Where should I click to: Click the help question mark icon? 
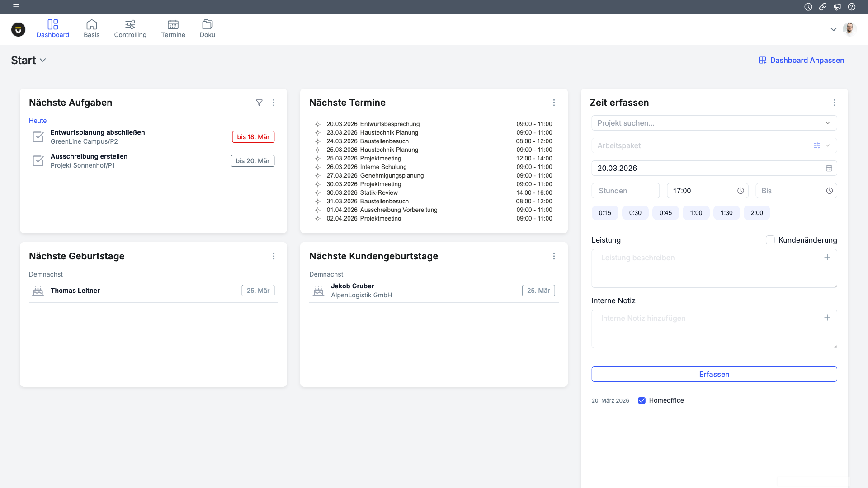[x=852, y=7]
